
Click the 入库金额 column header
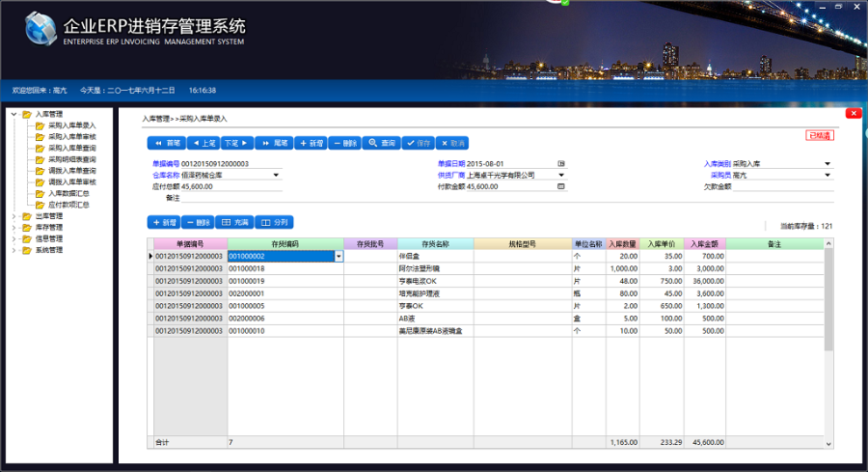coord(705,244)
